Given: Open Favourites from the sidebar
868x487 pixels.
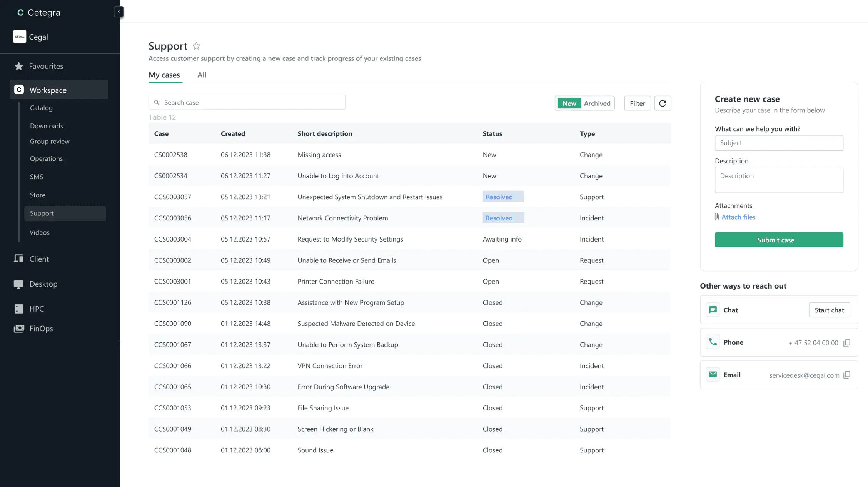Looking at the screenshot, I should pos(46,66).
